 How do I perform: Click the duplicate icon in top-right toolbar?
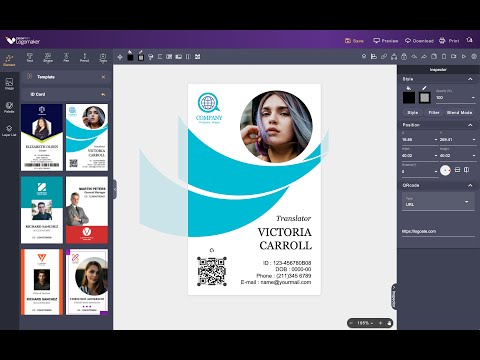[434, 57]
